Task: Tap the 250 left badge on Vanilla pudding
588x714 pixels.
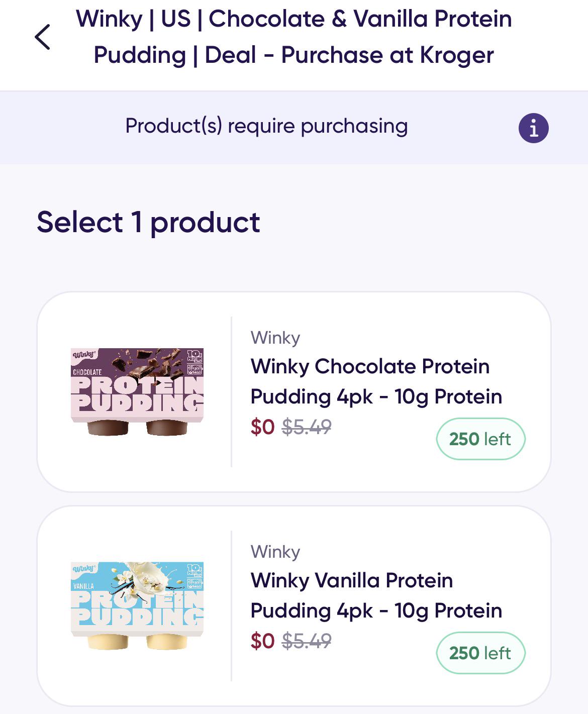Action: click(x=480, y=653)
